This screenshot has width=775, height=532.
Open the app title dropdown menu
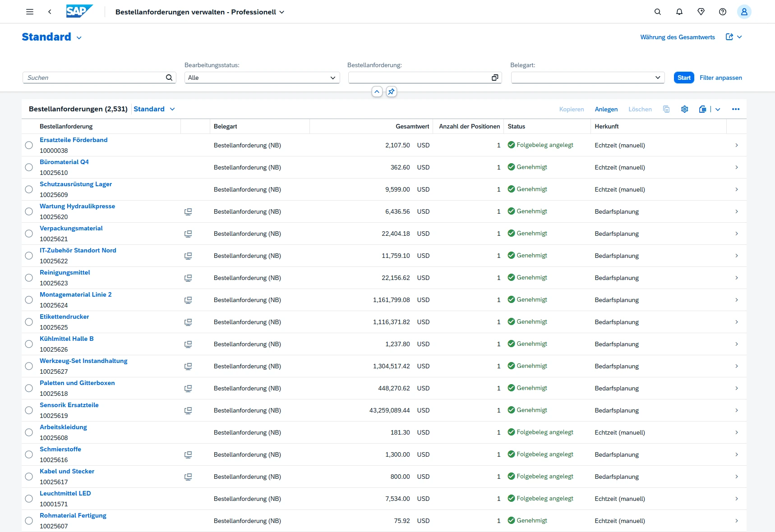click(282, 12)
